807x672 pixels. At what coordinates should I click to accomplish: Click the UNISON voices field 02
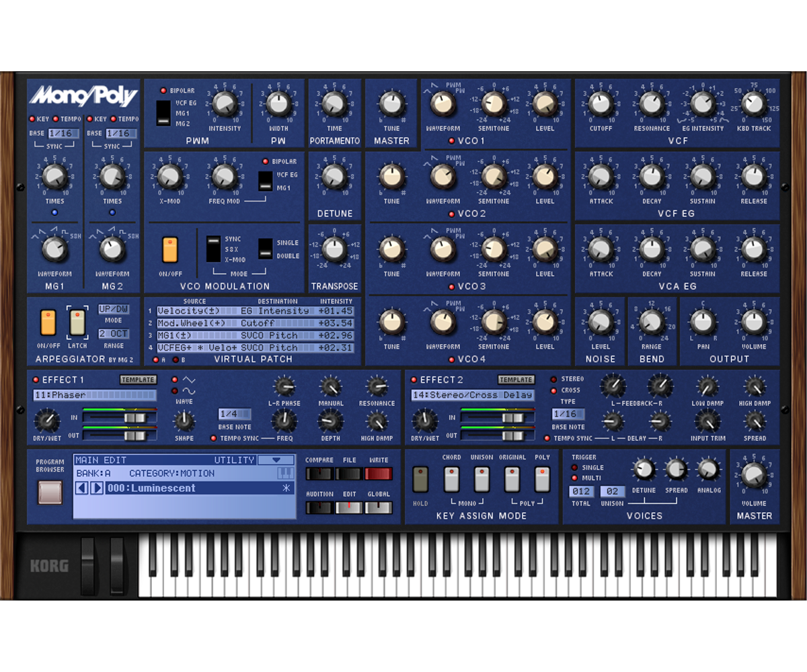coord(613,491)
